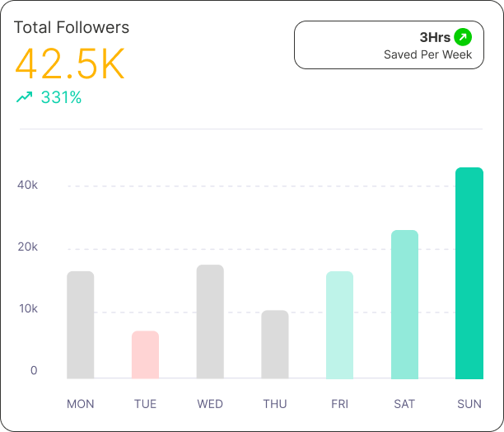This screenshot has height=432, width=504.
Task: Click the Friday light teal bar
Action: coord(339,325)
